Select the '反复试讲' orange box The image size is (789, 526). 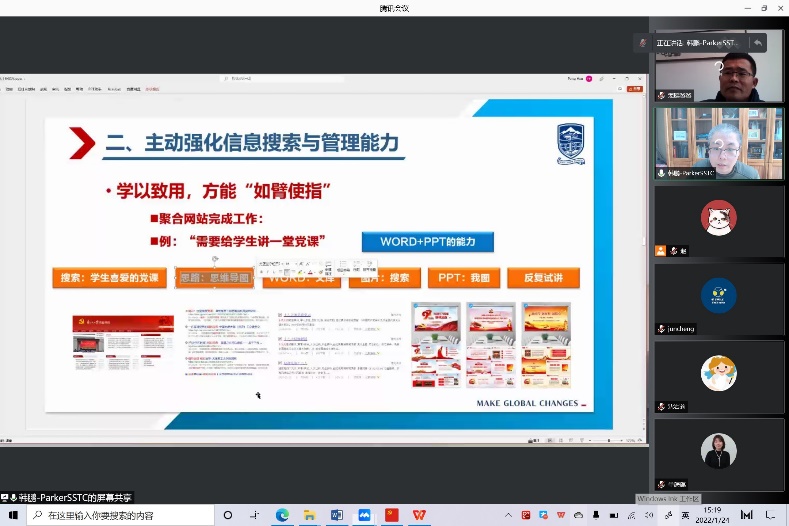[543, 278]
